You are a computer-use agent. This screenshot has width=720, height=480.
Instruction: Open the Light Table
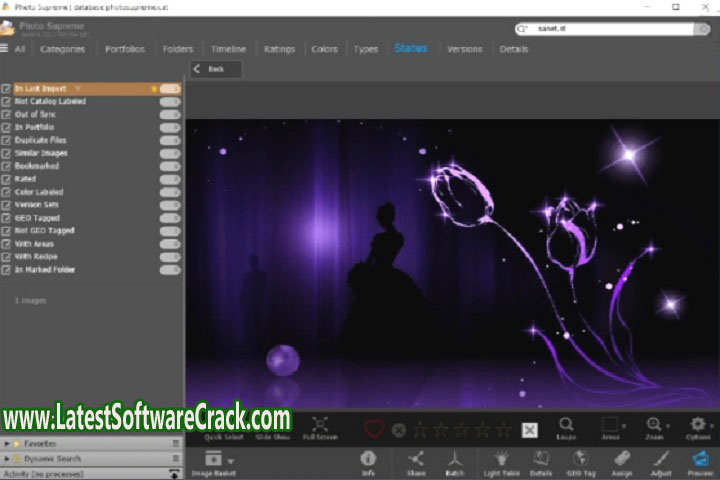(x=501, y=458)
